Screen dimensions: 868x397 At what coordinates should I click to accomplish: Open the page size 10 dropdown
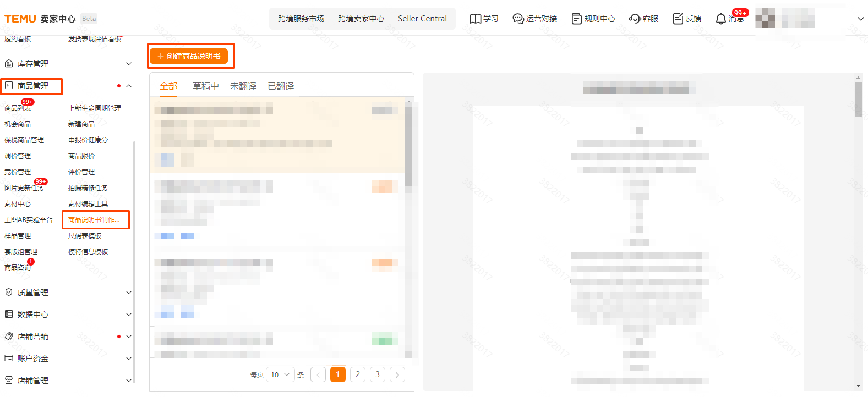tap(280, 374)
